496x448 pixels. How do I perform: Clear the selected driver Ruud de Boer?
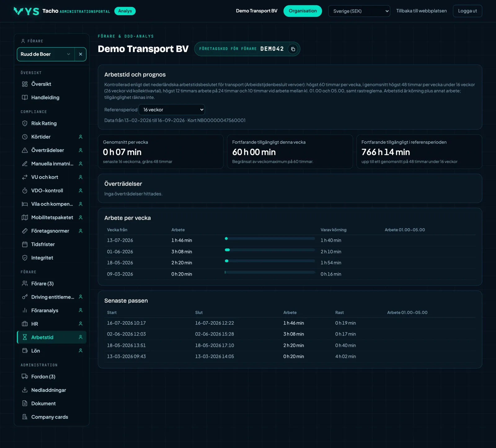[81, 54]
